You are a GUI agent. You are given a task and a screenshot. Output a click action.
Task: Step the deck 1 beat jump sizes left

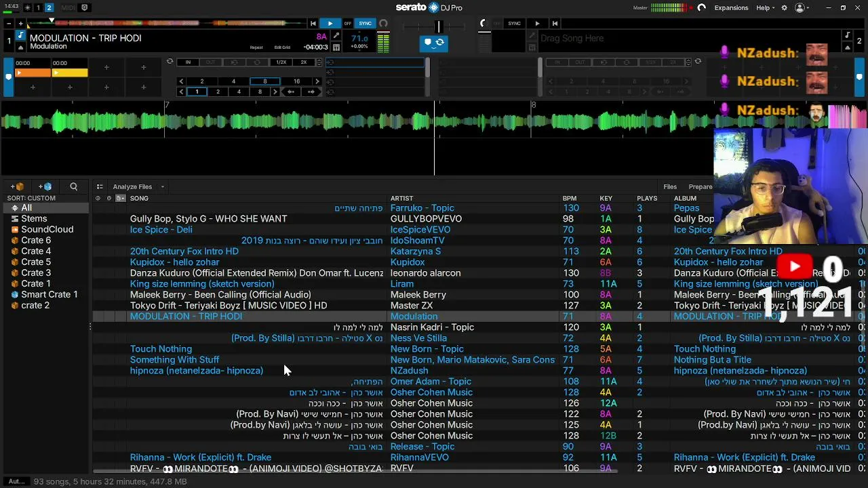[180, 91]
